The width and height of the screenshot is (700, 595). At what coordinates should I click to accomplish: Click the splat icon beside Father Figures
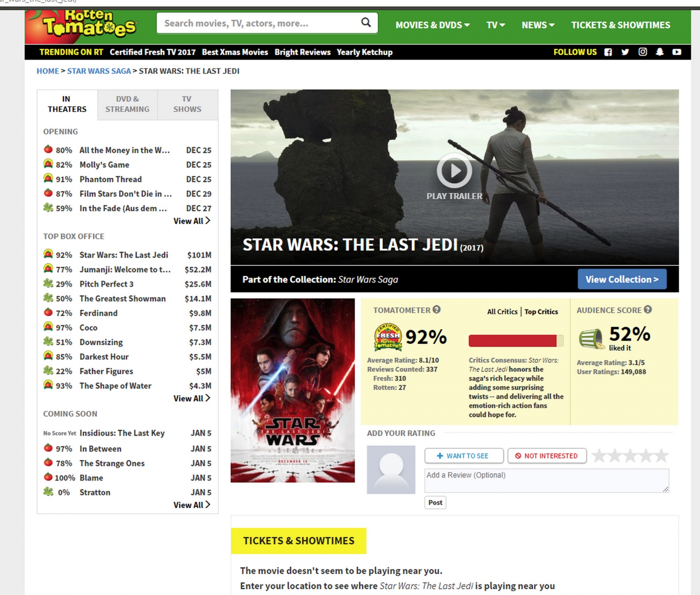[48, 370]
